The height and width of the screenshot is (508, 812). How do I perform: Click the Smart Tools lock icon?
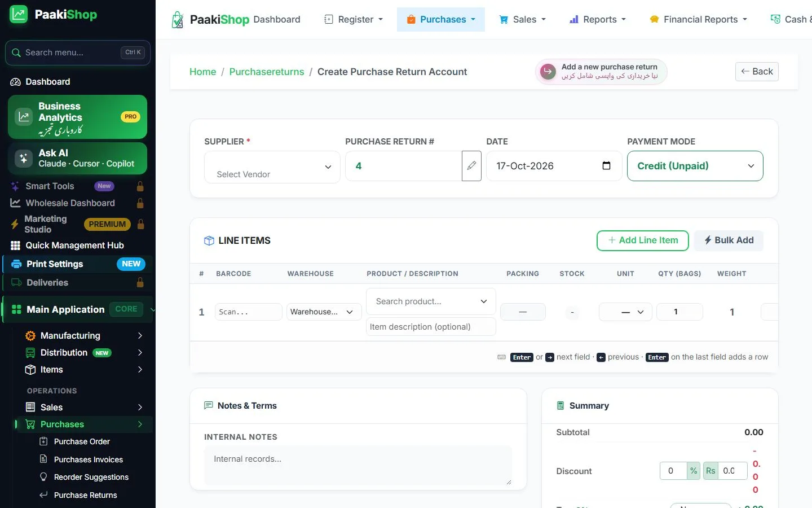point(140,186)
